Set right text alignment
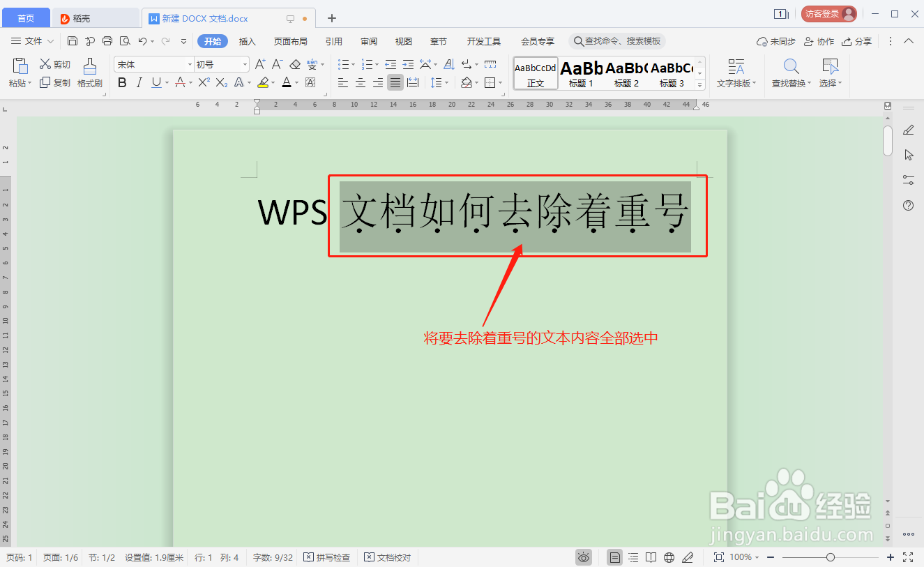 pyautogui.click(x=378, y=82)
